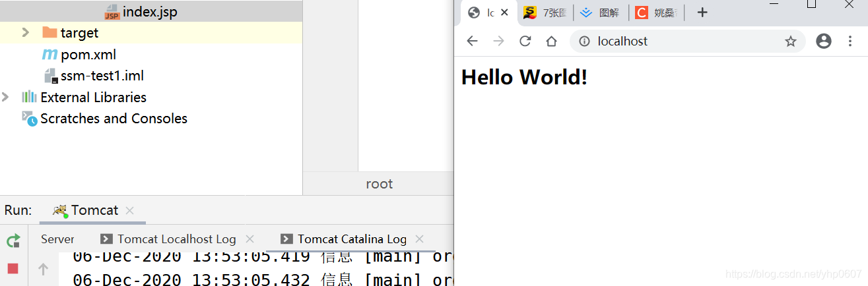Switch to the Server tab
This screenshot has height=286, width=868.
pos(57,239)
